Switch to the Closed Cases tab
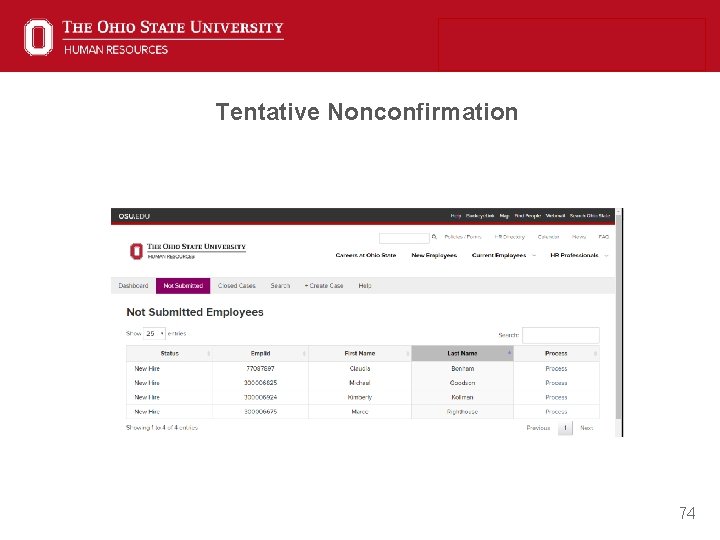Screen dimensions: 720x540 coord(236,286)
